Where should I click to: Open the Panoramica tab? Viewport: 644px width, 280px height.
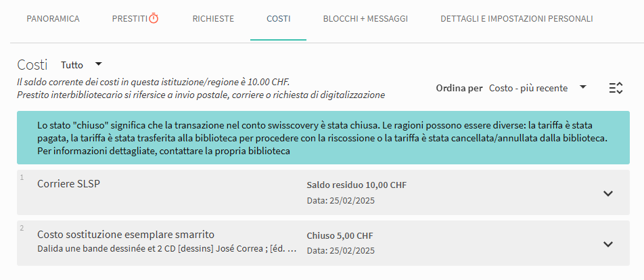click(x=53, y=19)
